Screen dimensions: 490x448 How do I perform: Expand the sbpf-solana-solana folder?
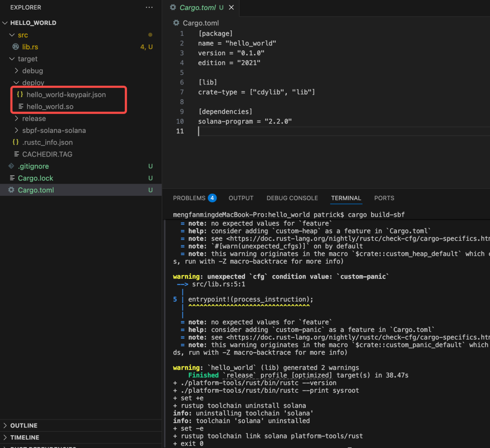pyautogui.click(x=54, y=130)
